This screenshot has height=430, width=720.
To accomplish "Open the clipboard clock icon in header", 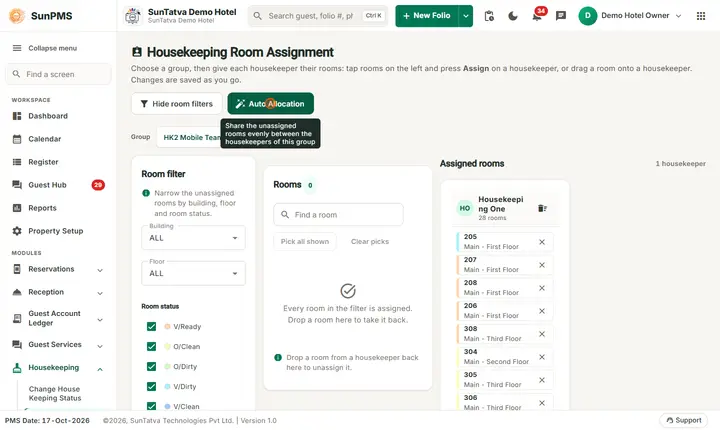I will point(489,16).
